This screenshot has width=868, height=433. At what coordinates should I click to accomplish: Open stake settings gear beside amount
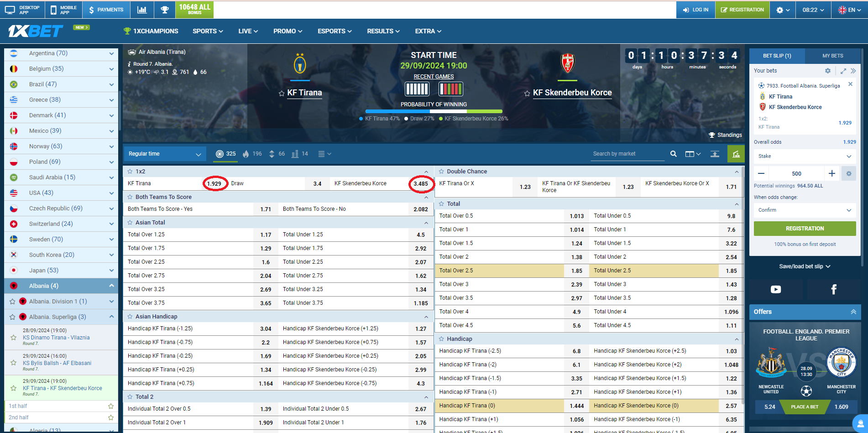[x=849, y=173]
